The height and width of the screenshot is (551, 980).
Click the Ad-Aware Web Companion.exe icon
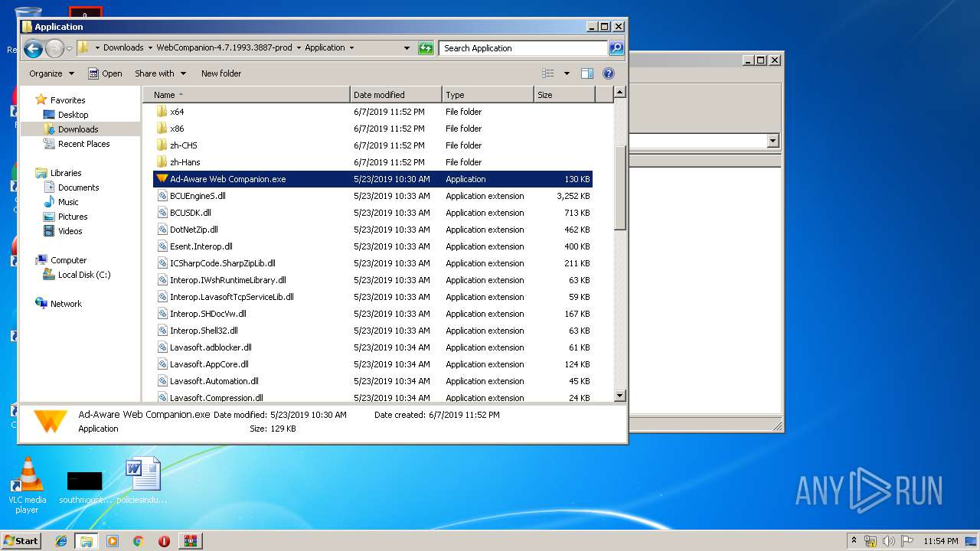coord(162,179)
